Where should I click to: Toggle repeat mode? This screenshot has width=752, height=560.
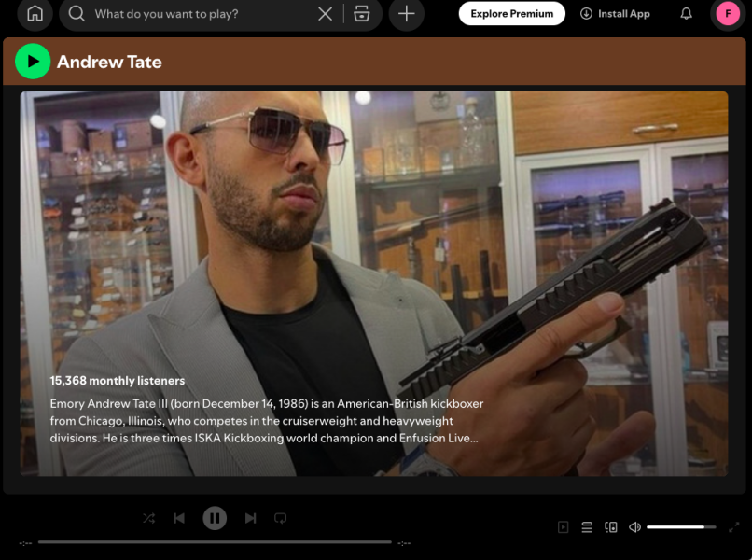pos(280,518)
